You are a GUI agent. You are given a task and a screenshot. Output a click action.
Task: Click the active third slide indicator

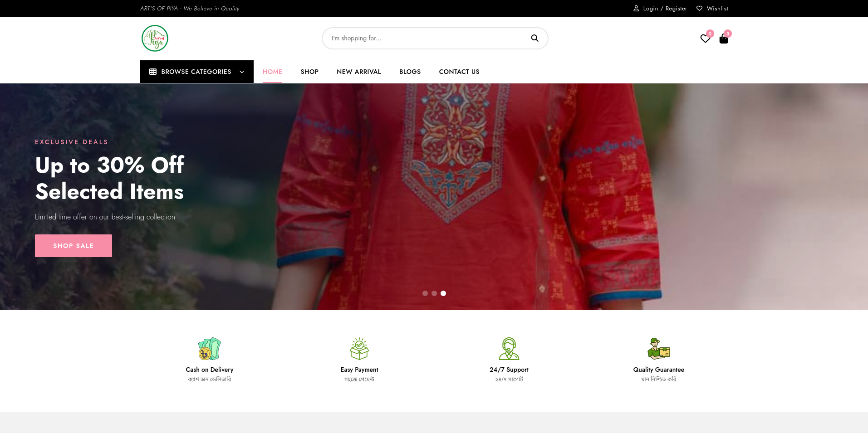(x=443, y=293)
